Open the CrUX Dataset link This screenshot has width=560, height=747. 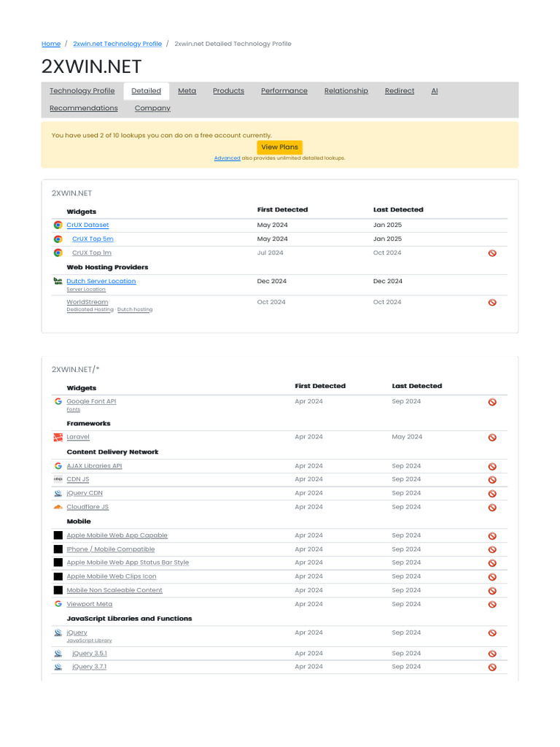(87, 225)
